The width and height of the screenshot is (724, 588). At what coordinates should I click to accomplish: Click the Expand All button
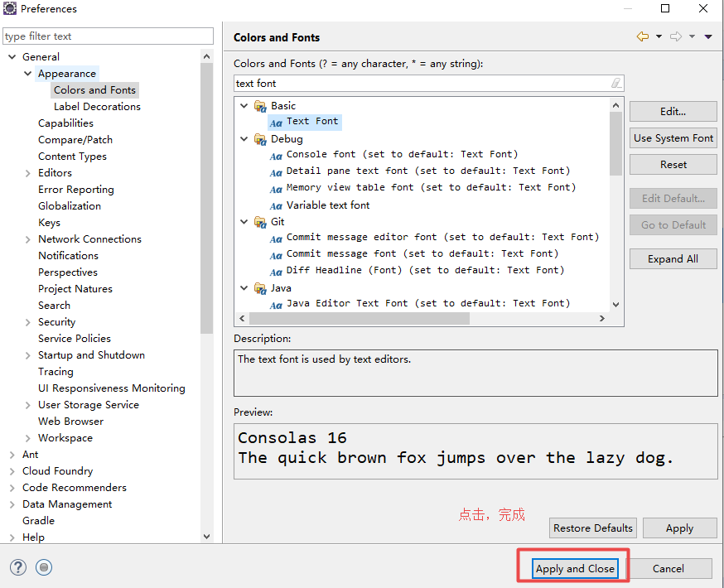point(673,259)
